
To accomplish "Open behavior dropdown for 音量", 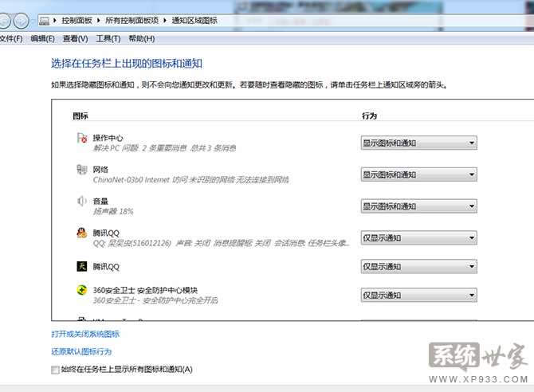I will tap(419, 206).
